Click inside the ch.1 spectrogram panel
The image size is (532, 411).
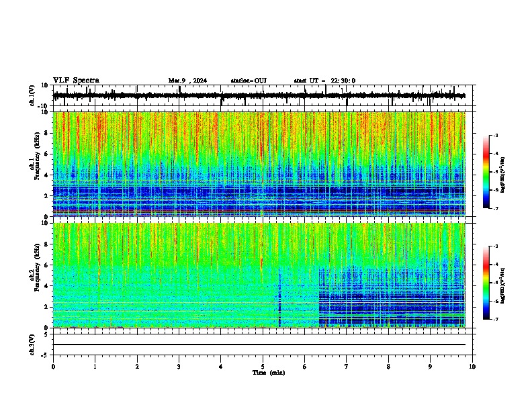pos(259,164)
